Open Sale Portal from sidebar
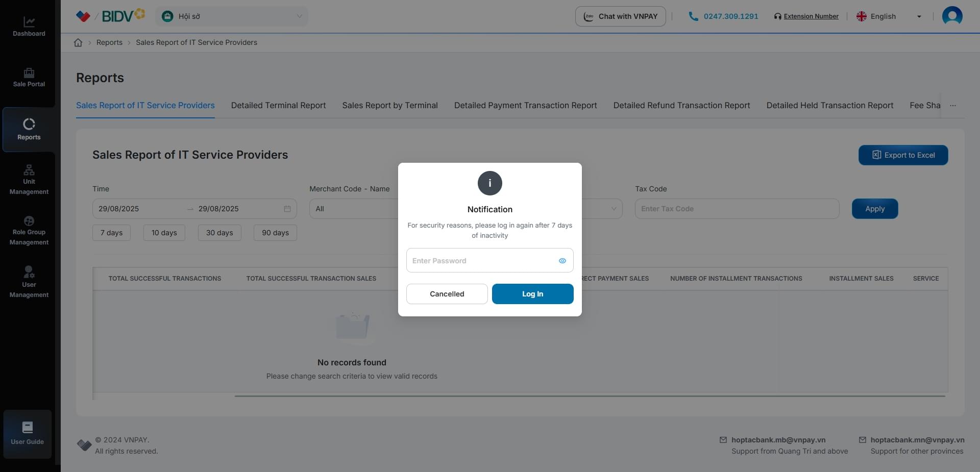This screenshot has width=980, height=472. [29, 78]
